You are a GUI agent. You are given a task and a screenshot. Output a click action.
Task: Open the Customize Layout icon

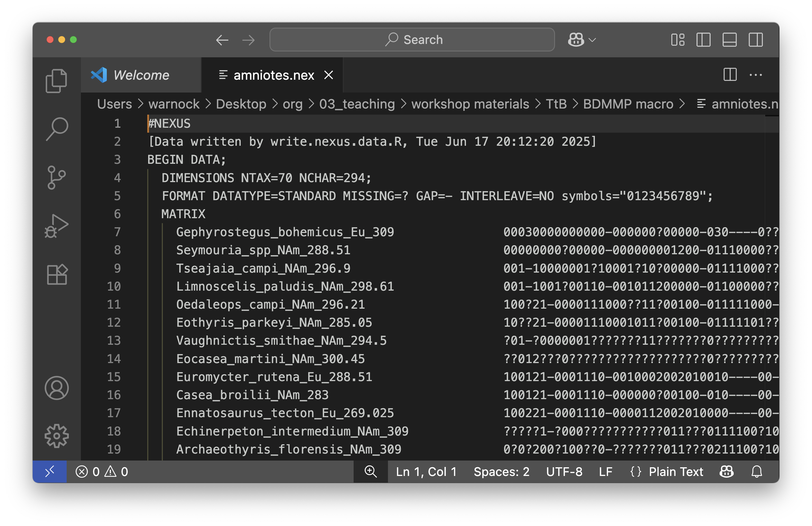pyautogui.click(x=678, y=40)
